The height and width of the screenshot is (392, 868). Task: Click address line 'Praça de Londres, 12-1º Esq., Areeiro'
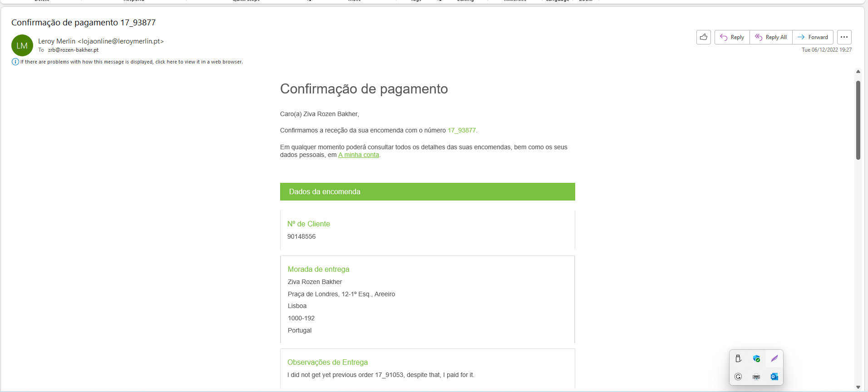coord(341,294)
